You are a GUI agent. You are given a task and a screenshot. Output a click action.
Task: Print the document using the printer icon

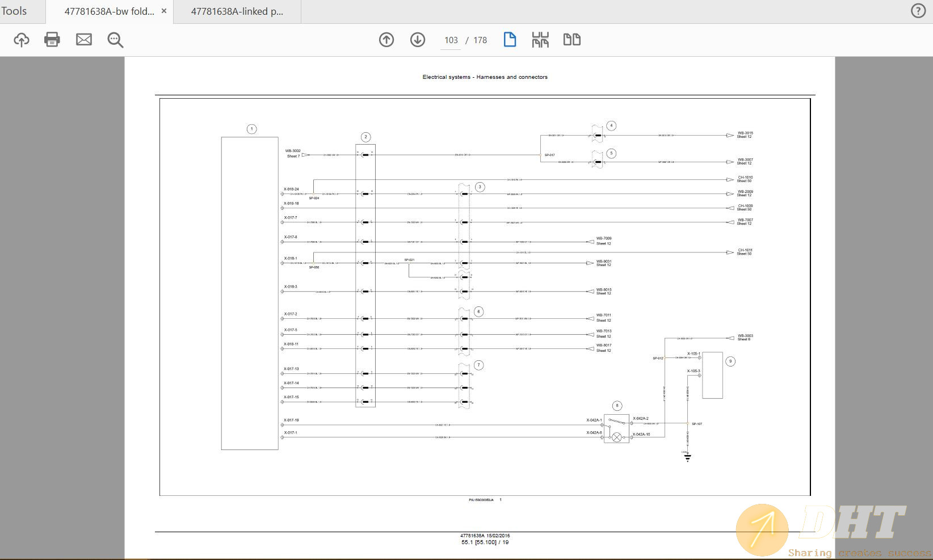(52, 40)
